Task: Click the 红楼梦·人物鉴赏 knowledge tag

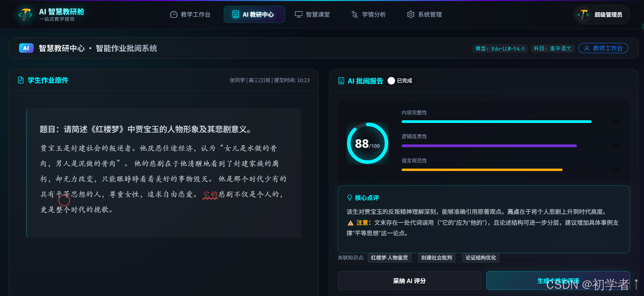Action: click(x=390, y=258)
